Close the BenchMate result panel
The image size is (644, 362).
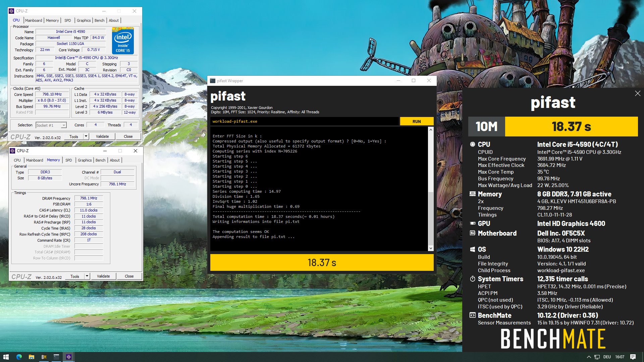(x=638, y=94)
